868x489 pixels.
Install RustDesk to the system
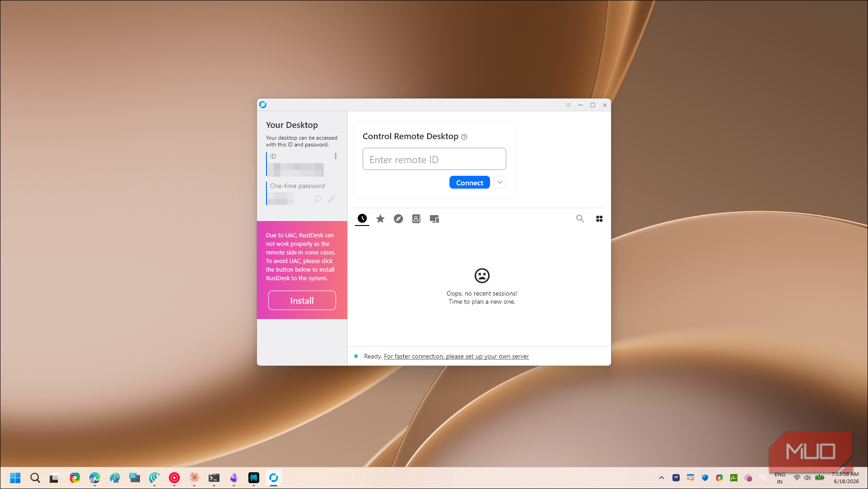302,301
